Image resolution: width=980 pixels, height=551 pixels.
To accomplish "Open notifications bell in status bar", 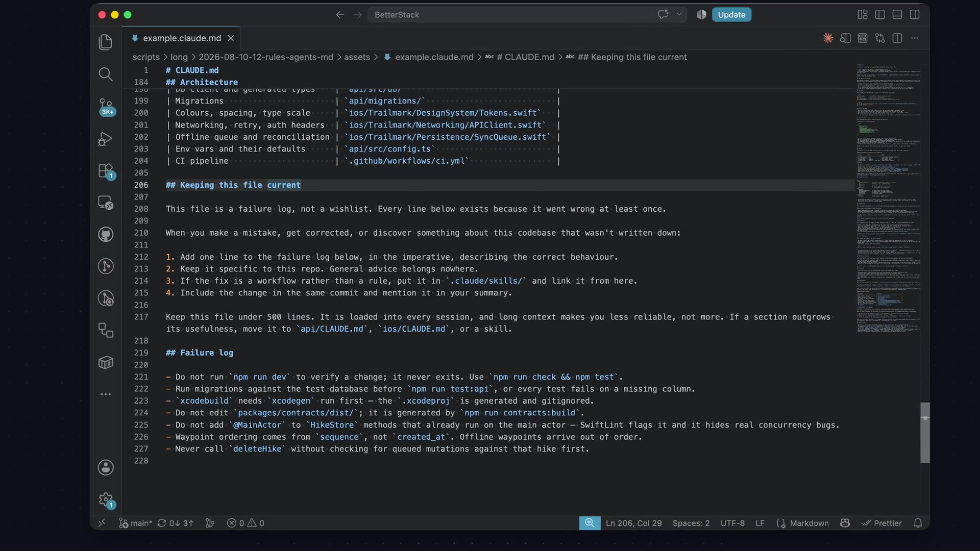I will click(x=918, y=523).
